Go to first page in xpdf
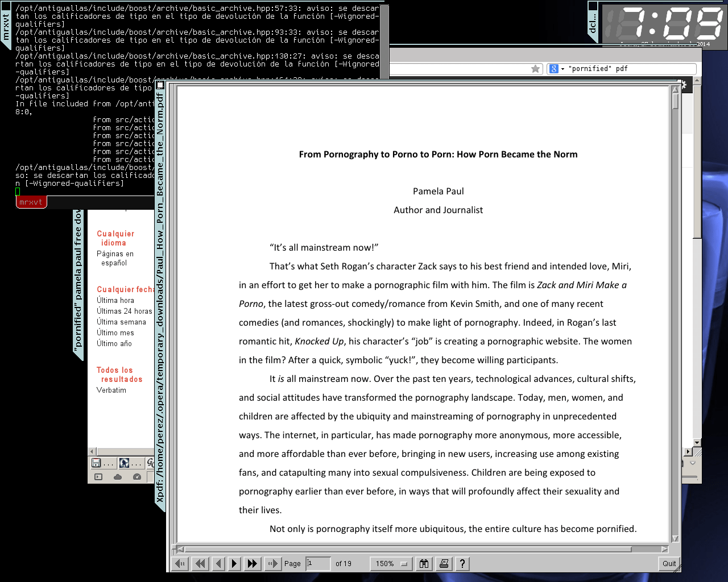 click(180, 564)
